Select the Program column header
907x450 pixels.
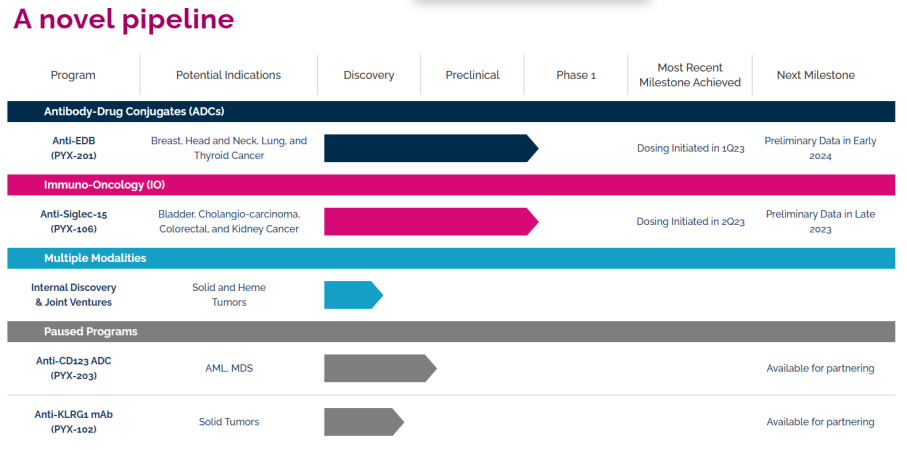[x=73, y=75]
